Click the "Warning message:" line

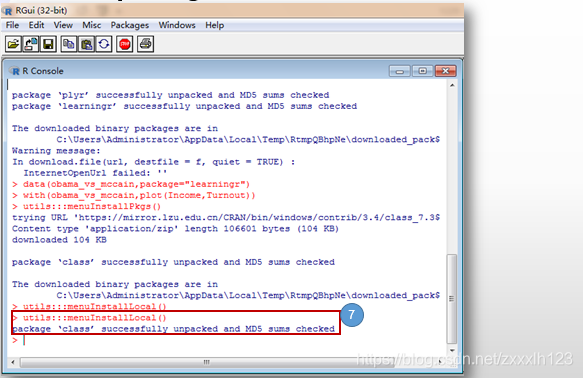[56, 151]
